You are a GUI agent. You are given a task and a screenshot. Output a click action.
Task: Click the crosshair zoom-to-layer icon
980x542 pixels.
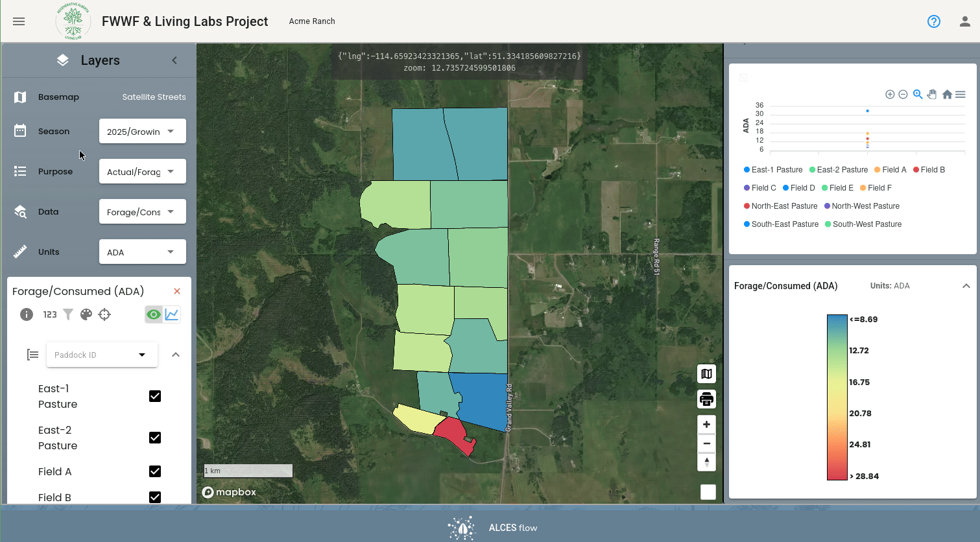[x=104, y=314]
